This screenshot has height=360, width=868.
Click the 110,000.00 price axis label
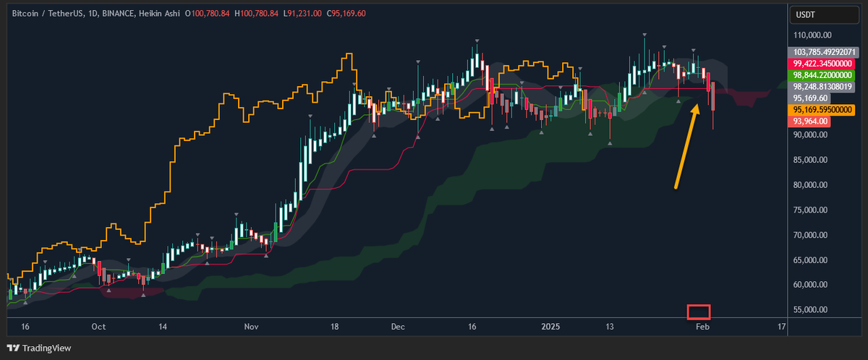click(814, 35)
